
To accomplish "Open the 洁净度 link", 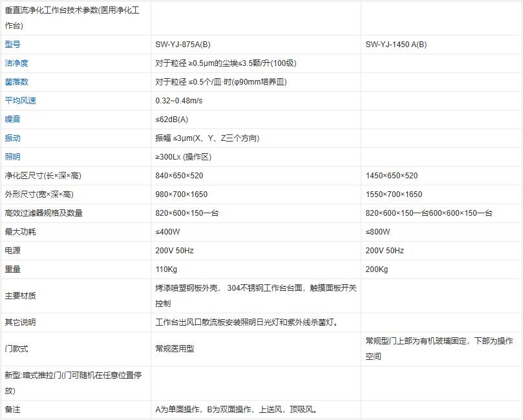I will [x=17, y=63].
